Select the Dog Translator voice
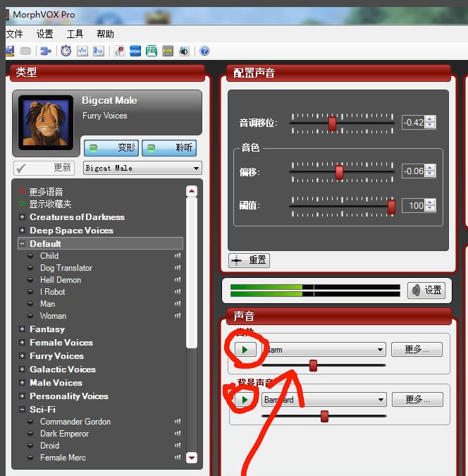The width and height of the screenshot is (468, 476). coord(66,268)
